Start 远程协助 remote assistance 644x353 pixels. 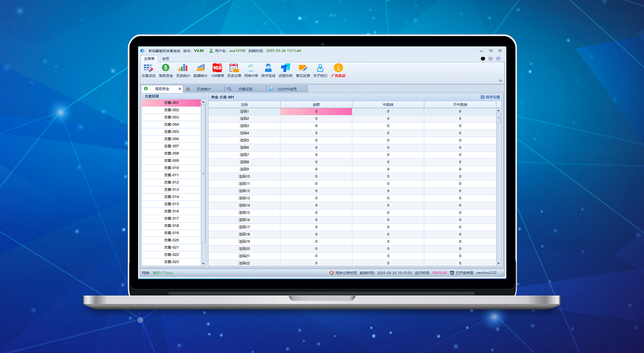coord(285,70)
